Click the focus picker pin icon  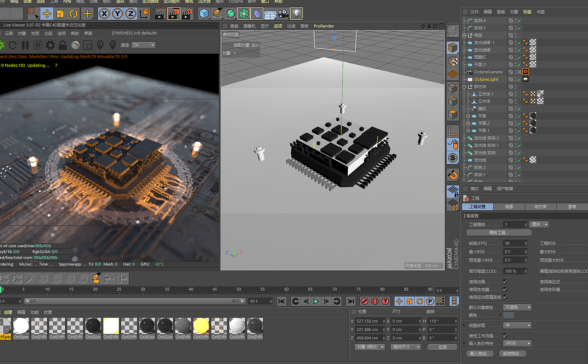(100, 45)
